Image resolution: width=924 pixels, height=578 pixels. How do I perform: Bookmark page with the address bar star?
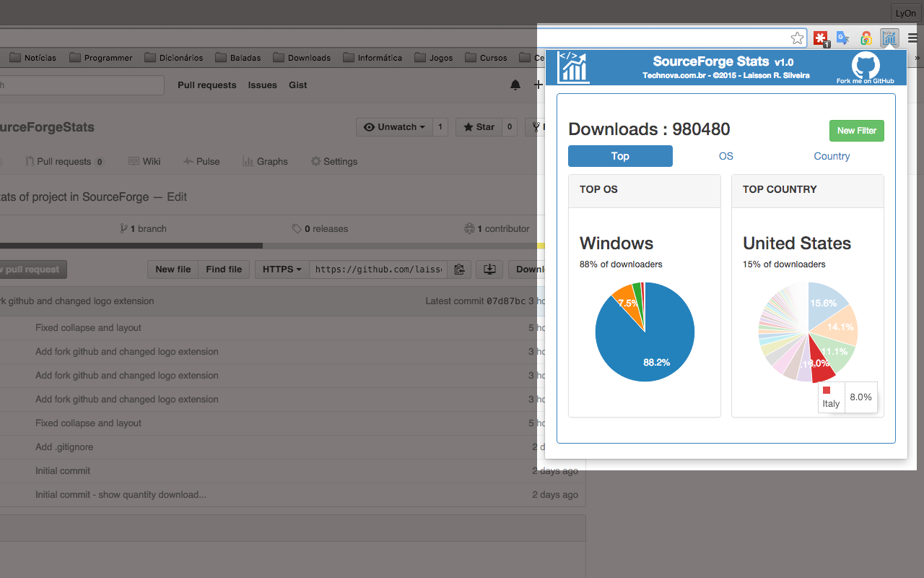(x=797, y=38)
